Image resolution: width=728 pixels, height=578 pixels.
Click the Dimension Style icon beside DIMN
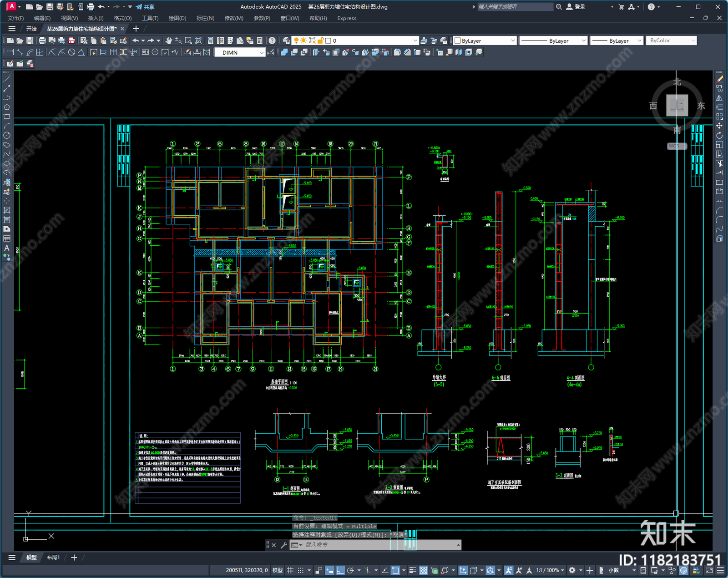(x=271, y=52)
